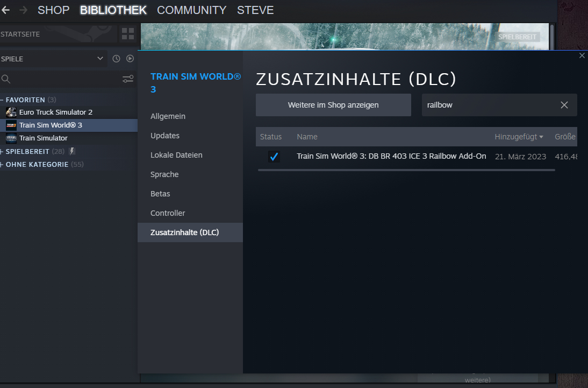This screenshot has height=388, width=588.
Task: Sort DLC list by Status column
Action: pyautogui.click(x=271, y=137)
